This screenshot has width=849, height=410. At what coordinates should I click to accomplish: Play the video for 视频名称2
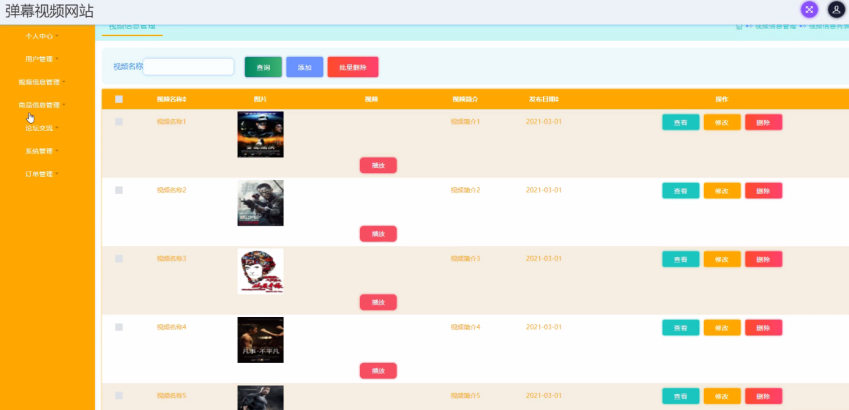pyautogui.click(x=378, y=234)
